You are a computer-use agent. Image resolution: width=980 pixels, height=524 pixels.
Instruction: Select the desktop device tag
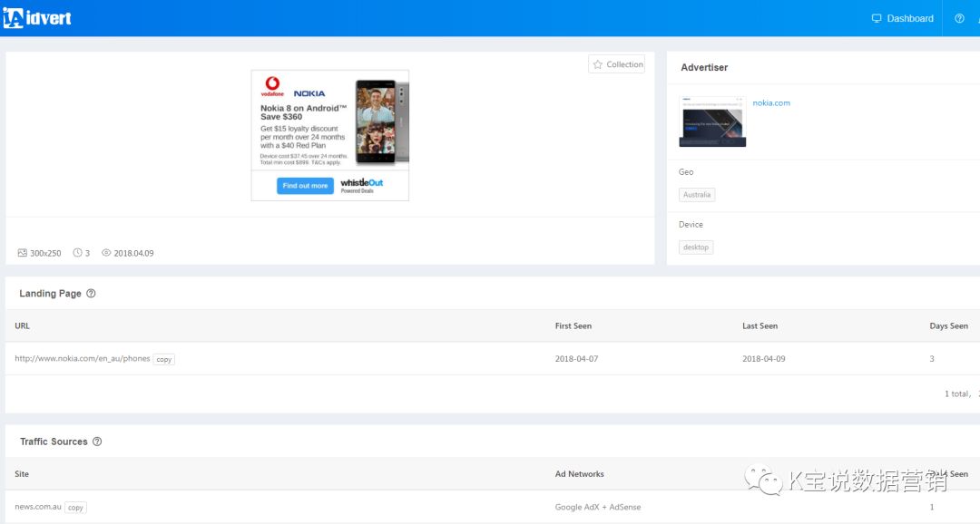[x=696, y=247]
